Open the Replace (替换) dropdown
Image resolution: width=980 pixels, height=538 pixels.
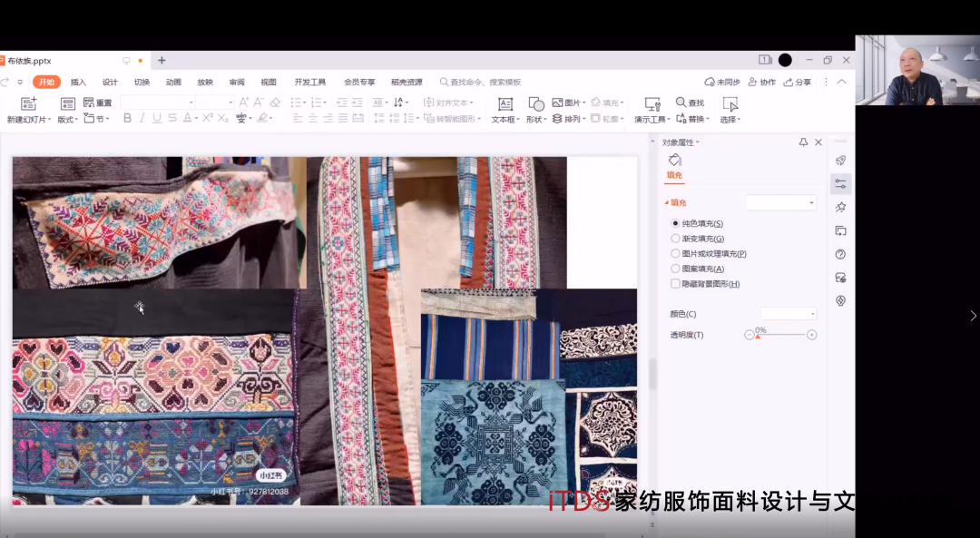(x=692, y=119)
